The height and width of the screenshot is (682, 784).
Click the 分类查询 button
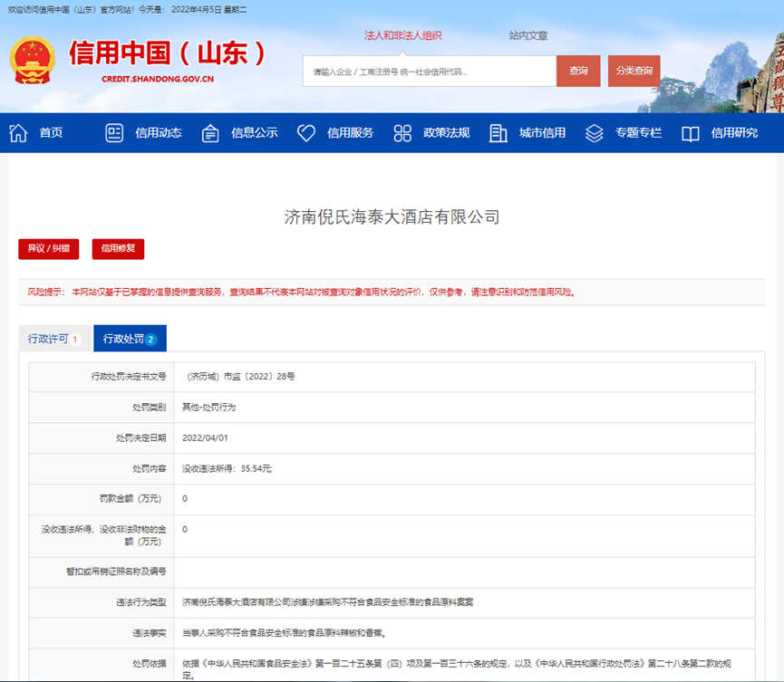coord(634,71)
